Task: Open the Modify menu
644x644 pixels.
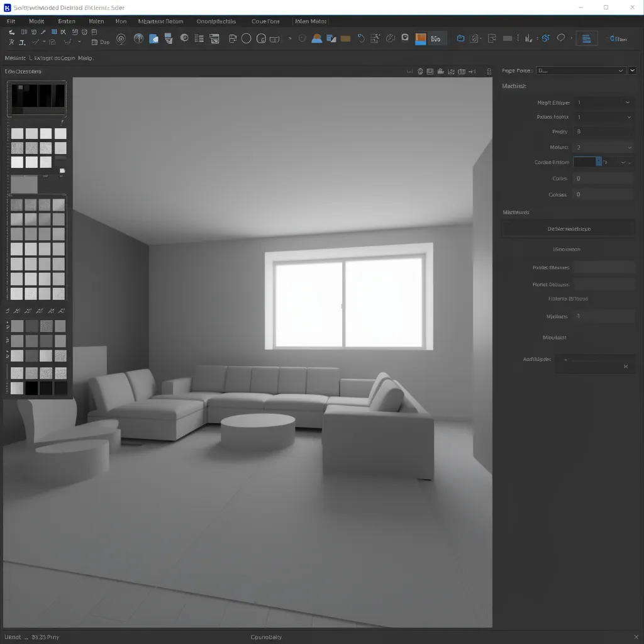Action: pos(36,21)
